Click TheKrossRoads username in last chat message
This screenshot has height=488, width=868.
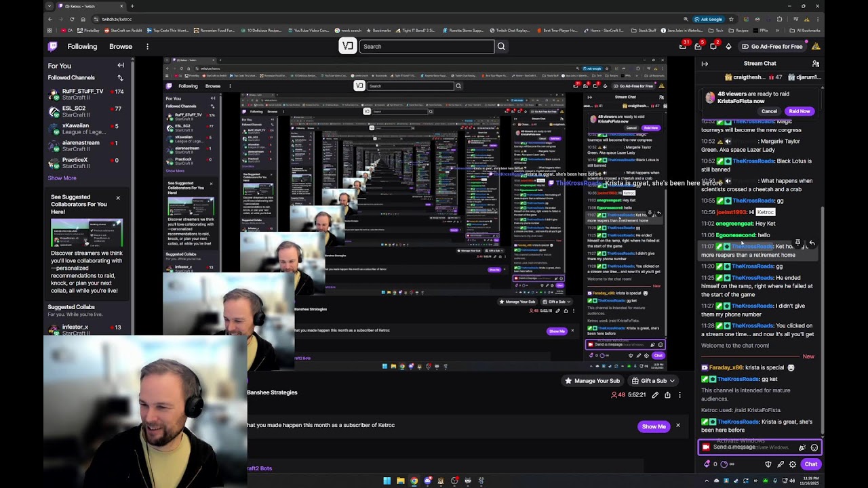[x=738, y=422]
